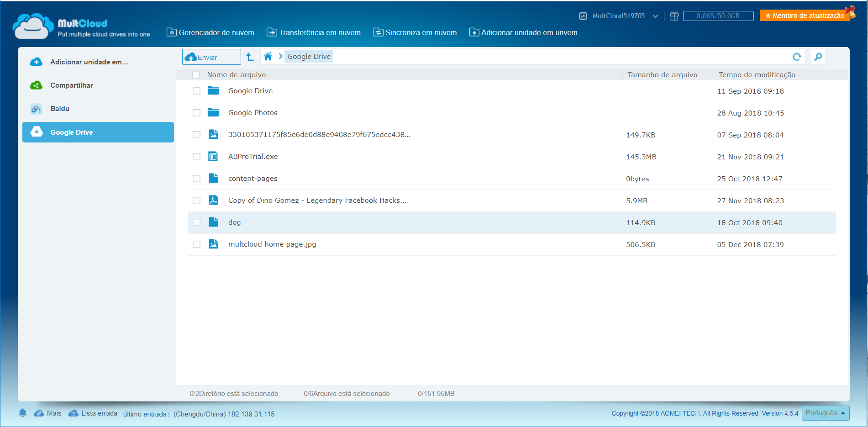Open the Google Photos folder
The width and height of the screenshot is (868, 427).
click(253, 113)
